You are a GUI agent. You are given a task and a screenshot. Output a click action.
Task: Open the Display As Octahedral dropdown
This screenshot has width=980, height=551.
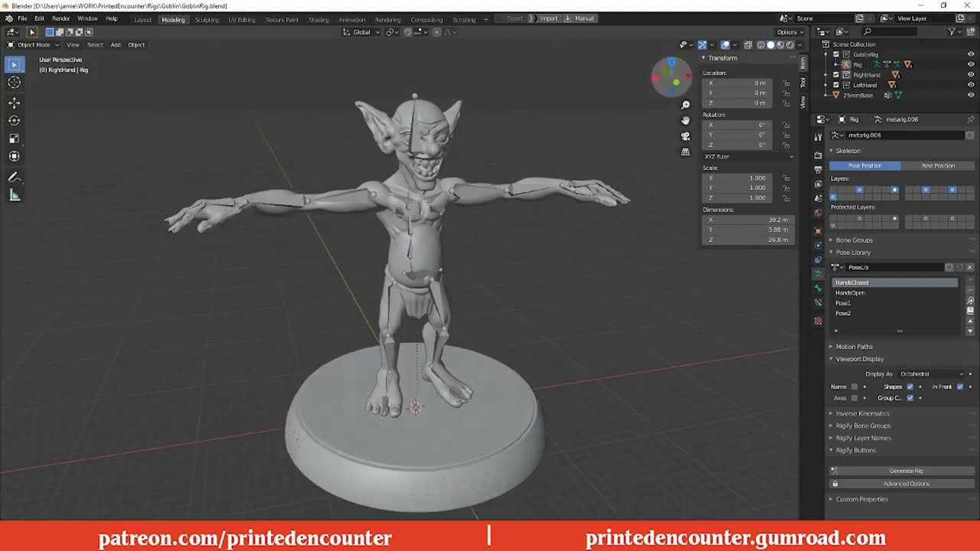point(931,374)
